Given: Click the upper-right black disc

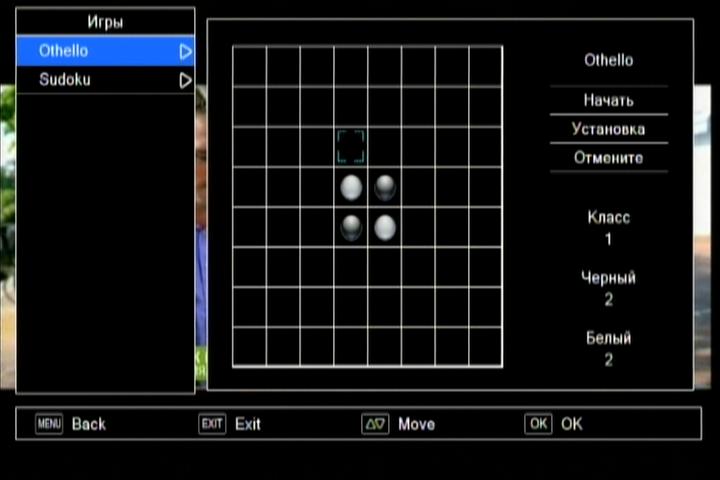Looking at the screenshot, I should (x=385, y=187).
